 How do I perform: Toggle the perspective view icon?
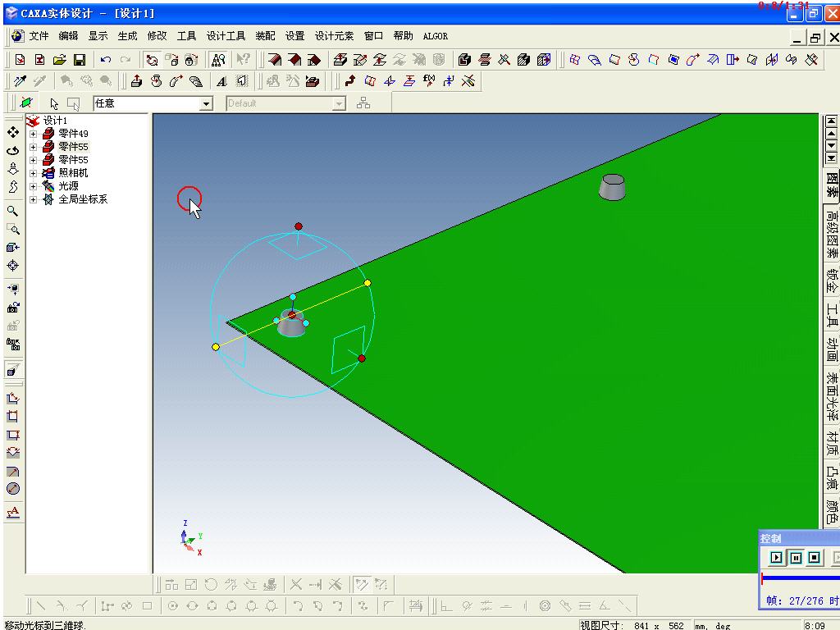[13, 370]
